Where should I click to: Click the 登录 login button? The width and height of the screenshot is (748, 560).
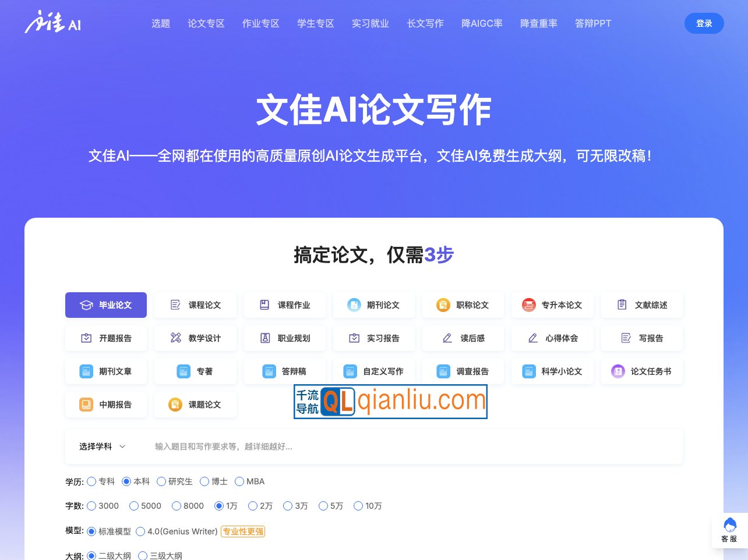(x=704, y=23)
